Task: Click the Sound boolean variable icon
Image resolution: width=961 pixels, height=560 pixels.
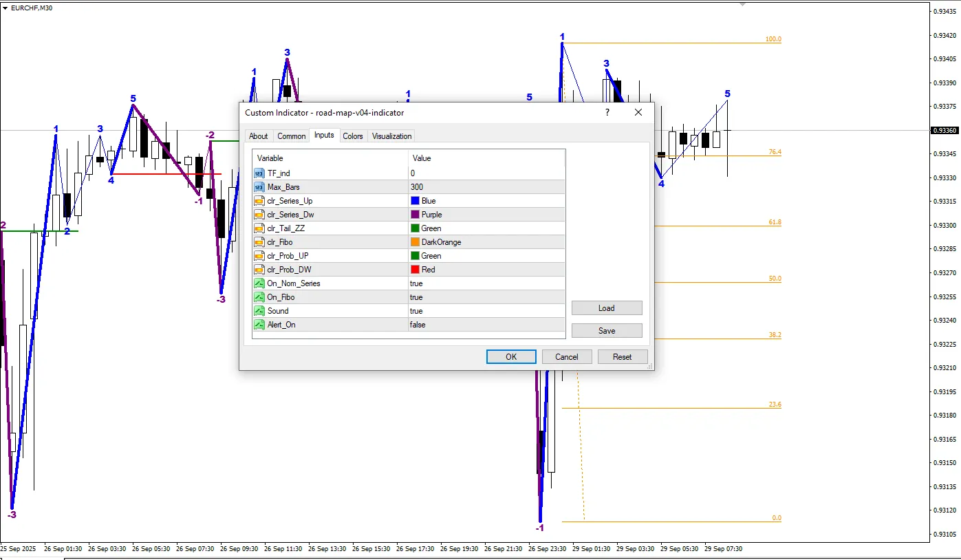Action: click(x=259, y=311)
